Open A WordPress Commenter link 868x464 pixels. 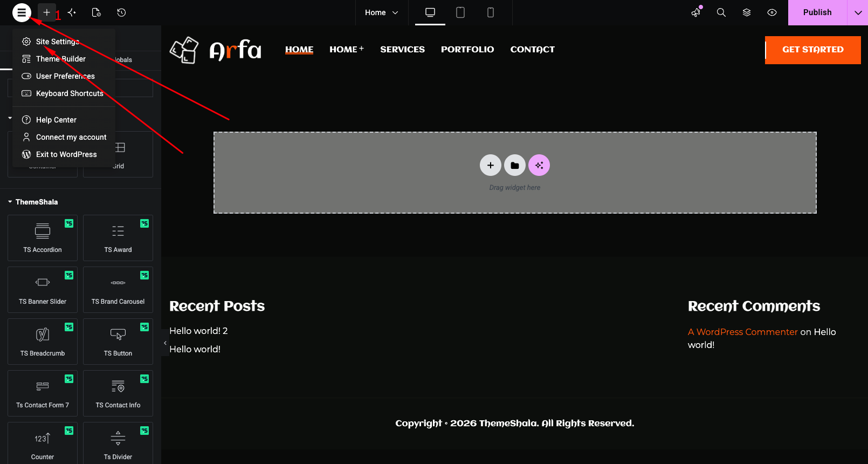click(x=742, y=332)
